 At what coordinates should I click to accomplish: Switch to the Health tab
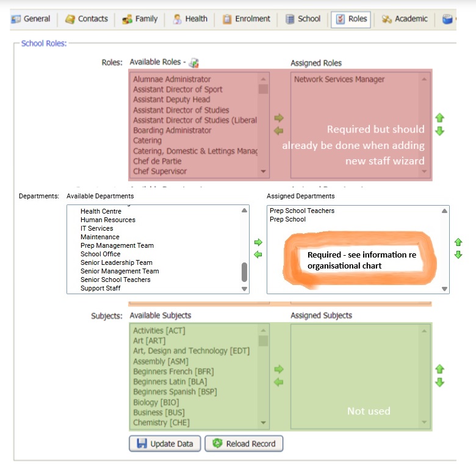(190, 19)
